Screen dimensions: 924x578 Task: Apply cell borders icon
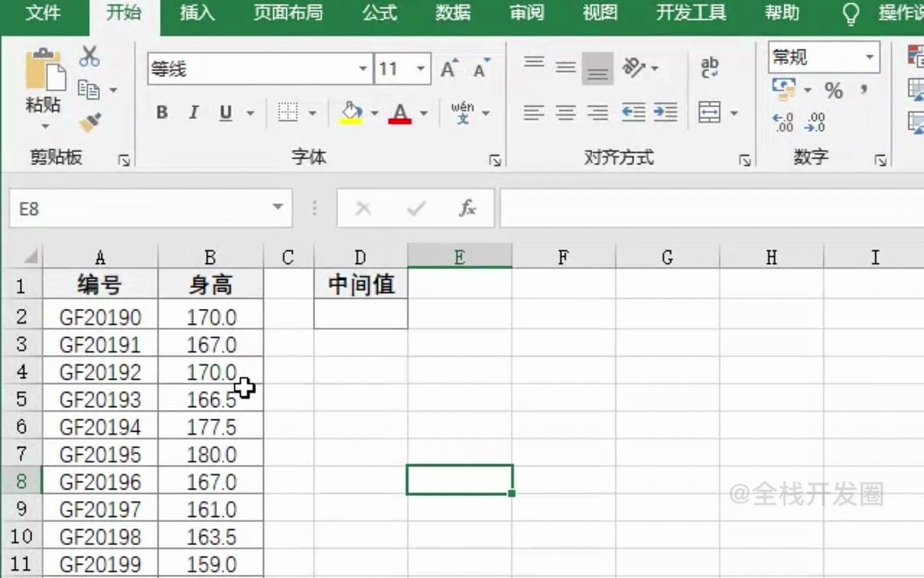pyautogui.click(x=287, y=113)
